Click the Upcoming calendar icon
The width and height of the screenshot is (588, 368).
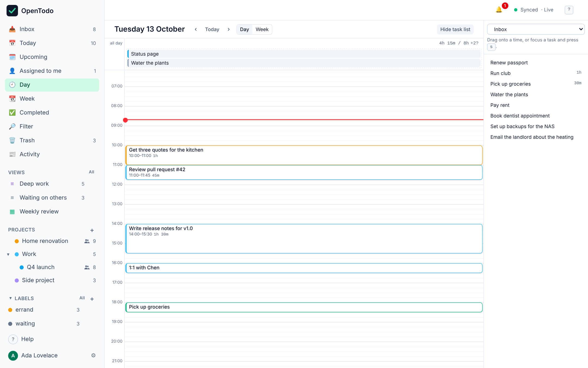[x=12, y=57]
